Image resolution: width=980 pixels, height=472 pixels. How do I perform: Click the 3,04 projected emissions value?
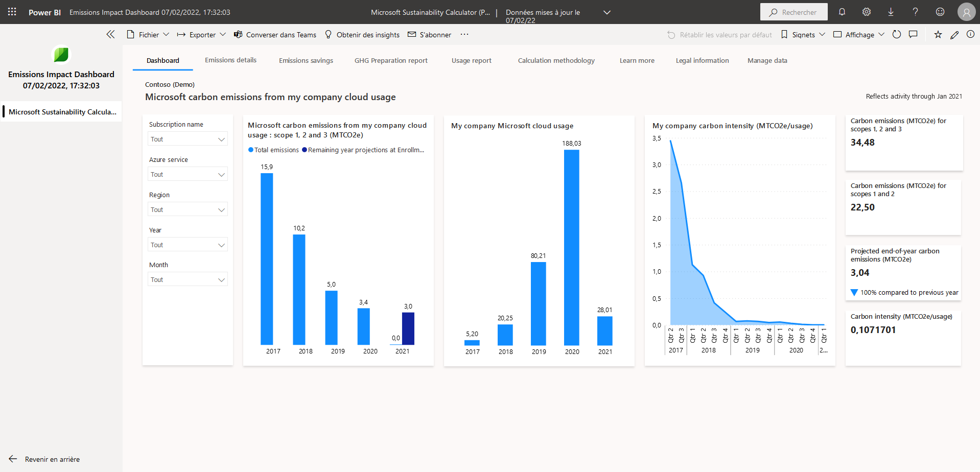(x=860, y=273)
